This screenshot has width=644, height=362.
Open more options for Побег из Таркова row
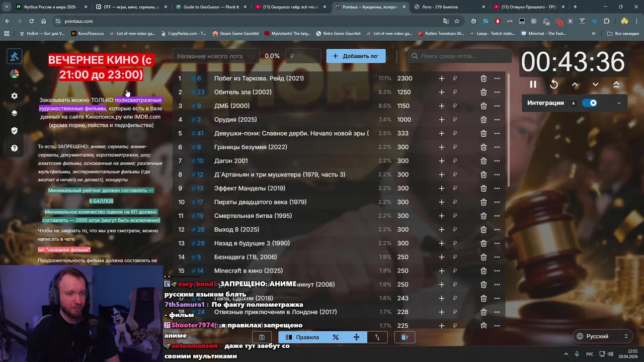coord(497,78)
